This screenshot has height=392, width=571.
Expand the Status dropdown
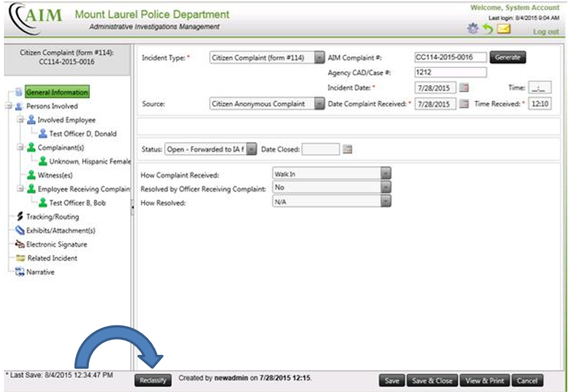click(x=251, y=149)
